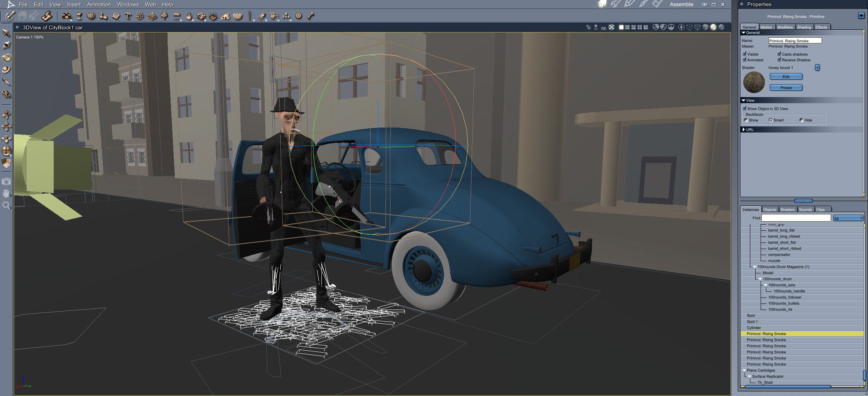Viewport: 868px width, 396px height.
Task: Switch to the Shaders tab
Action: click(x=787, y=209)
